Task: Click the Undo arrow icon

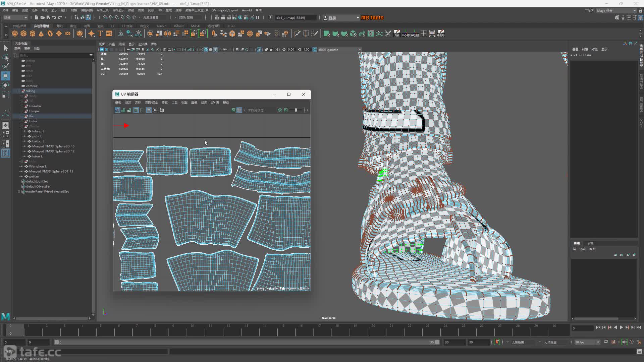Action: tap(54, 17)
